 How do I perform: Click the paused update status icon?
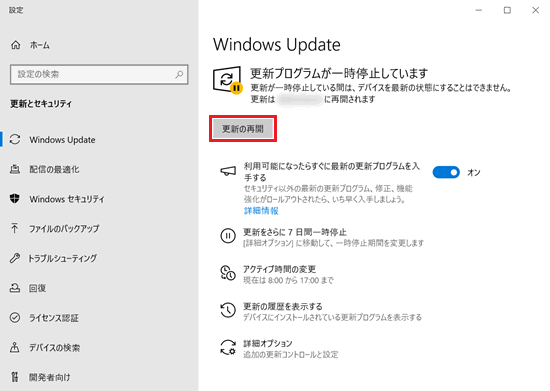pos(227,80)
